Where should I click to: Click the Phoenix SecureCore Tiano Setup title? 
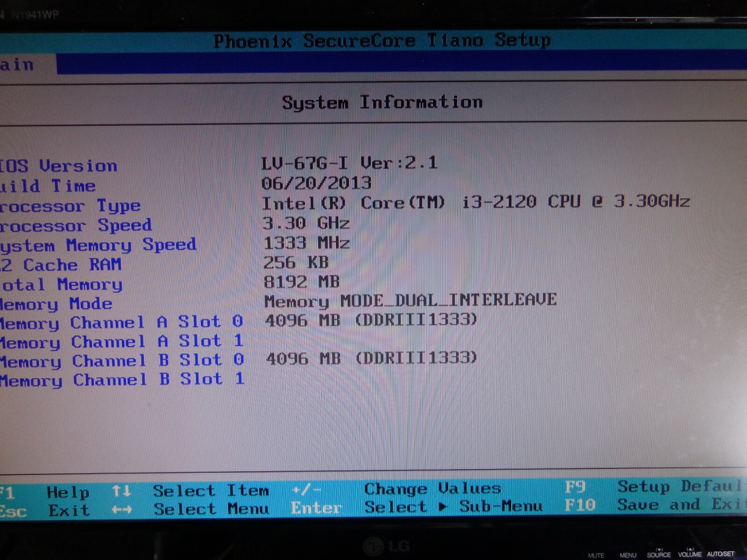click(382, 41)
